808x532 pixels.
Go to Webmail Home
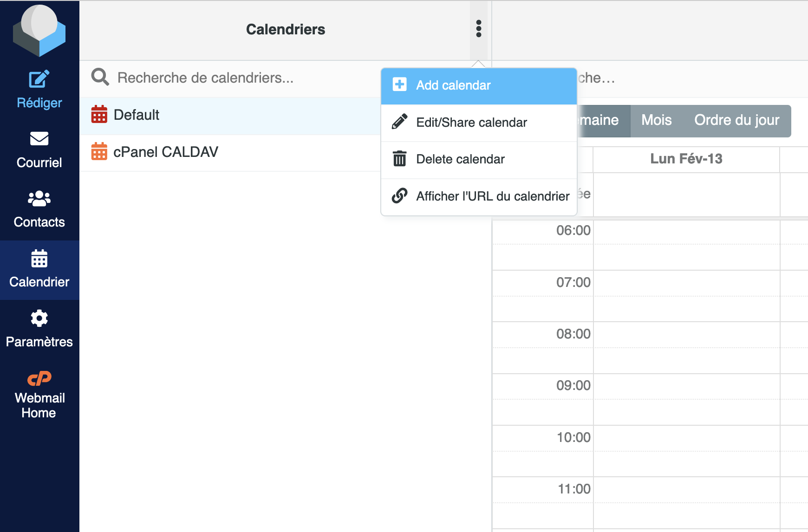click(x=39, y=395)
